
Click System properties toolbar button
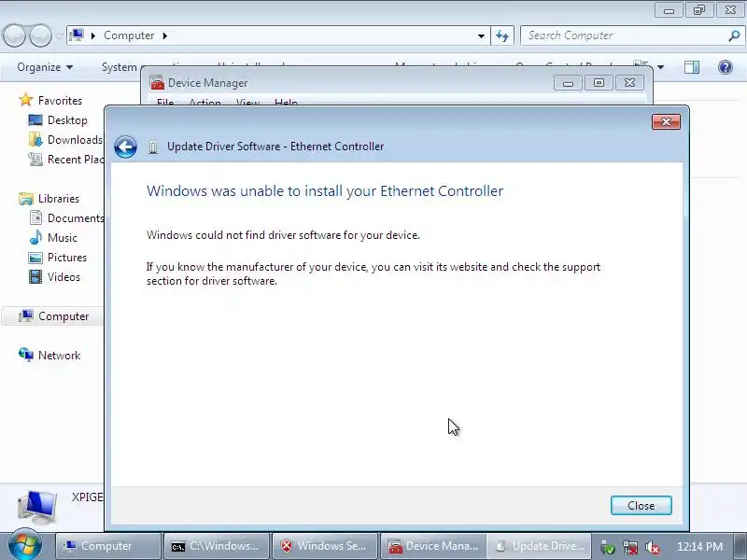120,67
